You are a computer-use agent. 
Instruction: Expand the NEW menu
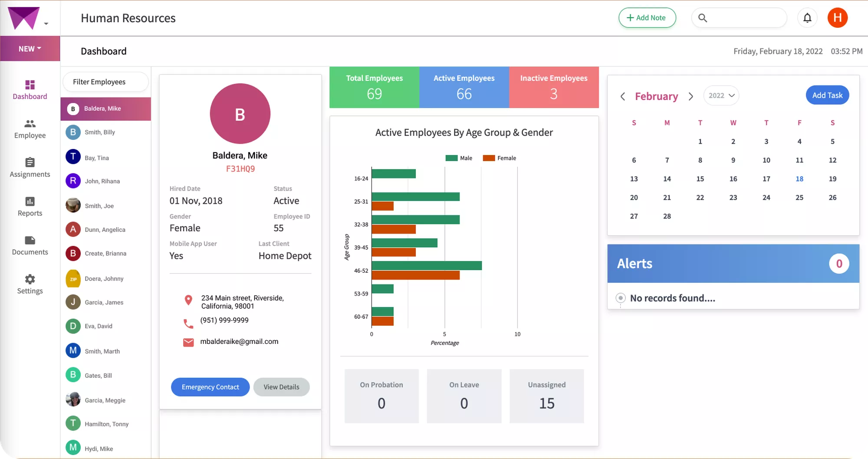pyautogui.click(x=29, y=48)
